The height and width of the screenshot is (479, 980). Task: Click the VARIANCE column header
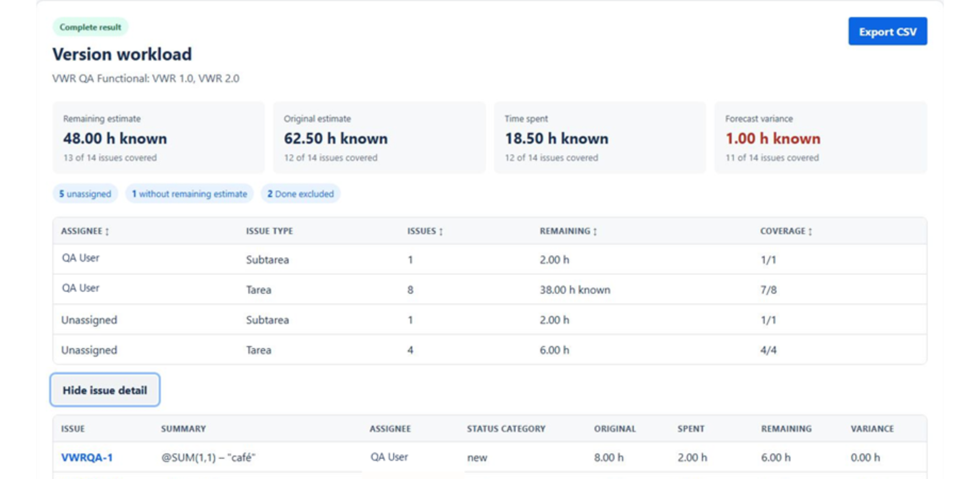tap(872, 428)
